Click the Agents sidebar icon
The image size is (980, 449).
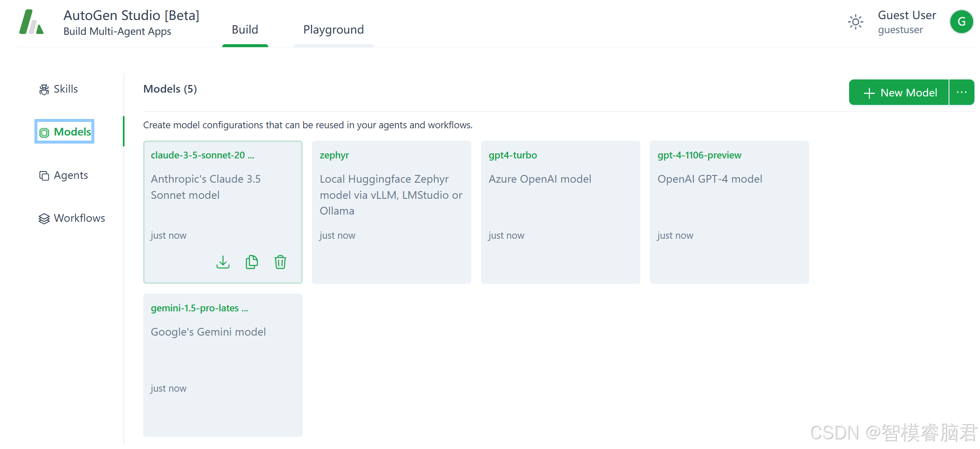[x=44, y=175]
